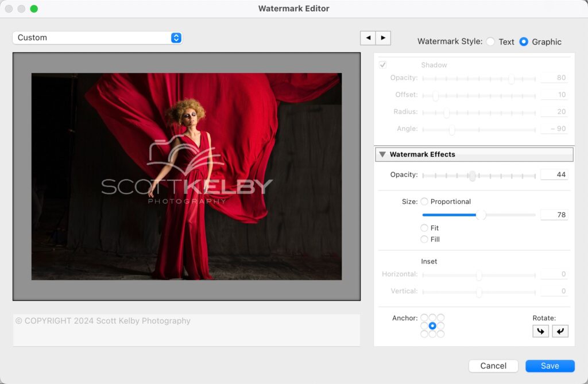Choose the Fit size option
This screenshot has width=588, height=384.
424,228
